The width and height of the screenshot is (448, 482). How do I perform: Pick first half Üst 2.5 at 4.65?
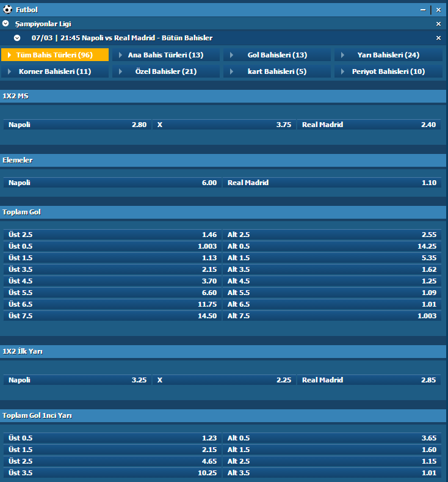coord(112,461)
